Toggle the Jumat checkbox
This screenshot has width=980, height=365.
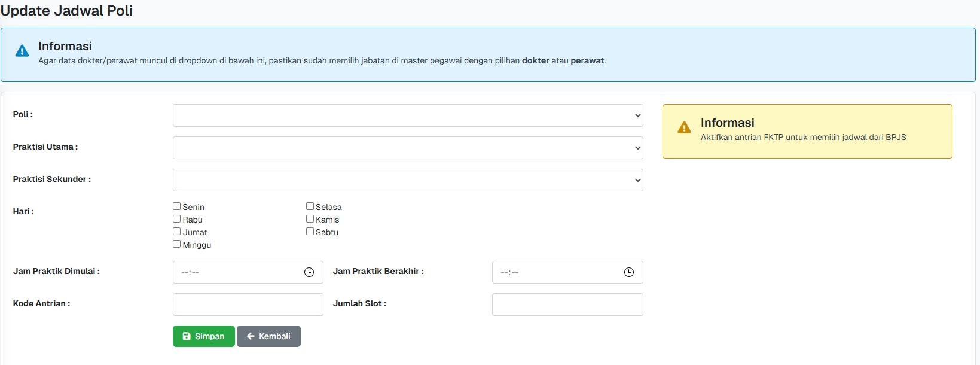[x=177, y=232]
